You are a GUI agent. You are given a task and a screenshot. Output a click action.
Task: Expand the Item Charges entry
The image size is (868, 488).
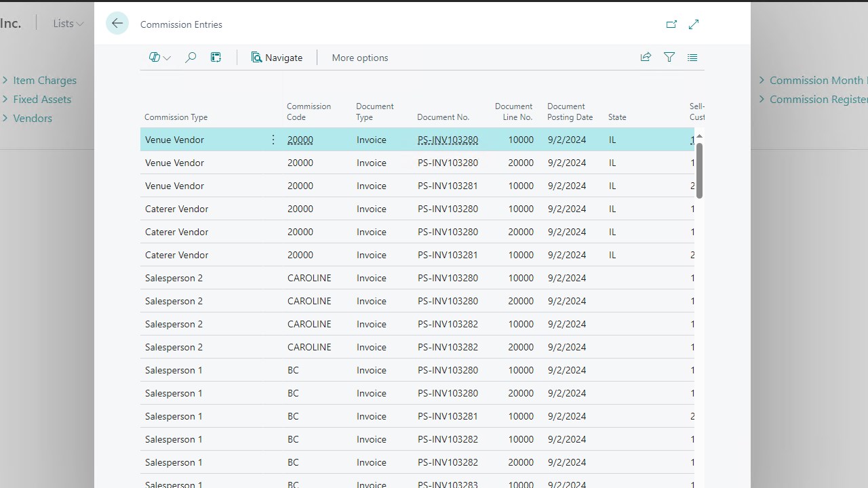click(x=44, y=80)
